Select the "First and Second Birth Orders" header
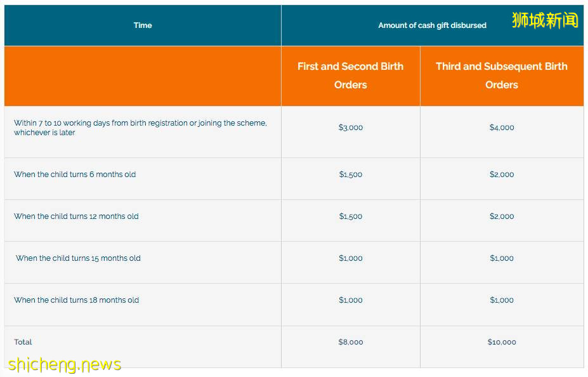 click(350, 76)
